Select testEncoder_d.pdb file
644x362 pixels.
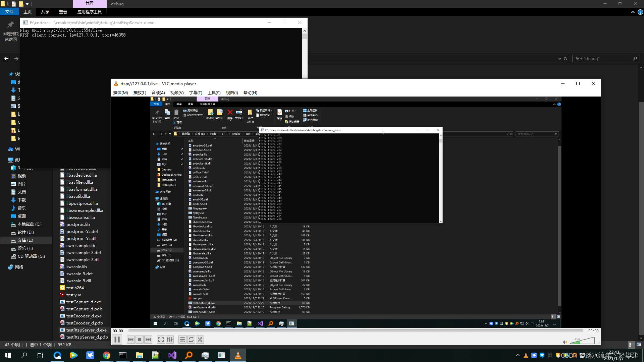coord(85,323)
